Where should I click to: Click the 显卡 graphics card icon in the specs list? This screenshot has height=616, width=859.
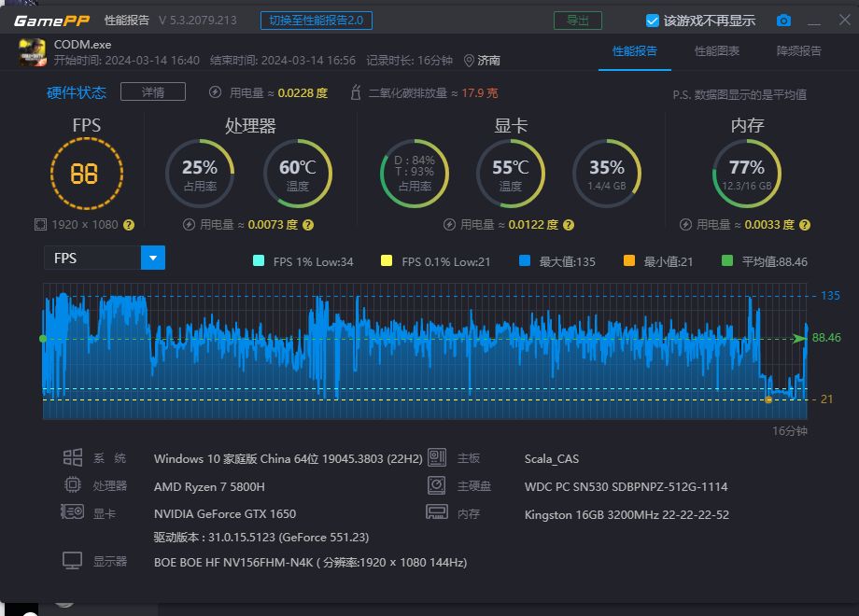point(72,512)
